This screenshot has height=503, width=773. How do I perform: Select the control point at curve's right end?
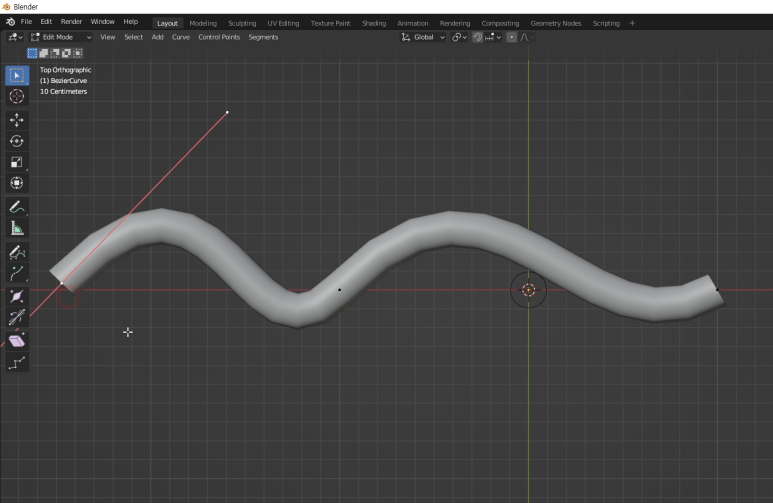(717, 289)
